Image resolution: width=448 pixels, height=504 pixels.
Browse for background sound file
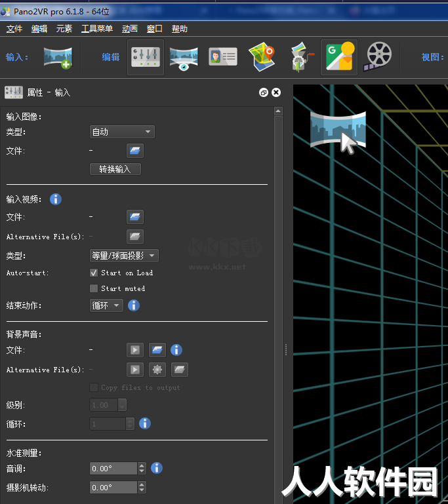(x=157, y=350)
